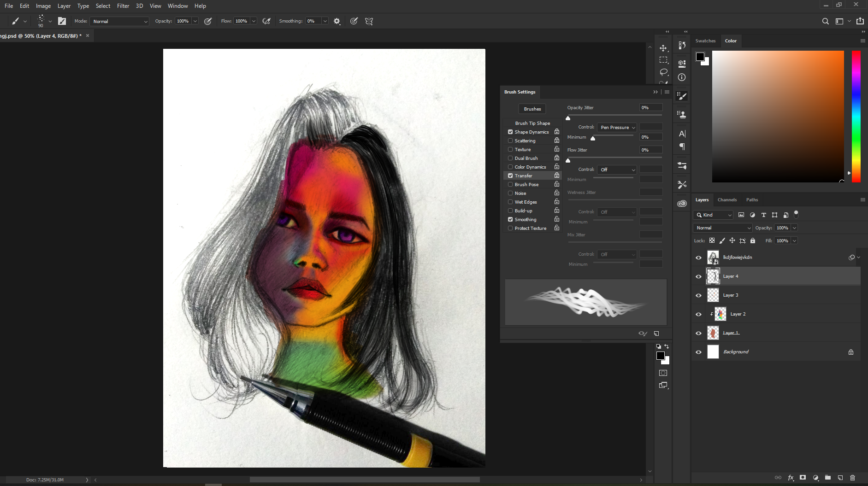Enable airbrush-style build-up icon
868x486 pixels.
[266, 21]
